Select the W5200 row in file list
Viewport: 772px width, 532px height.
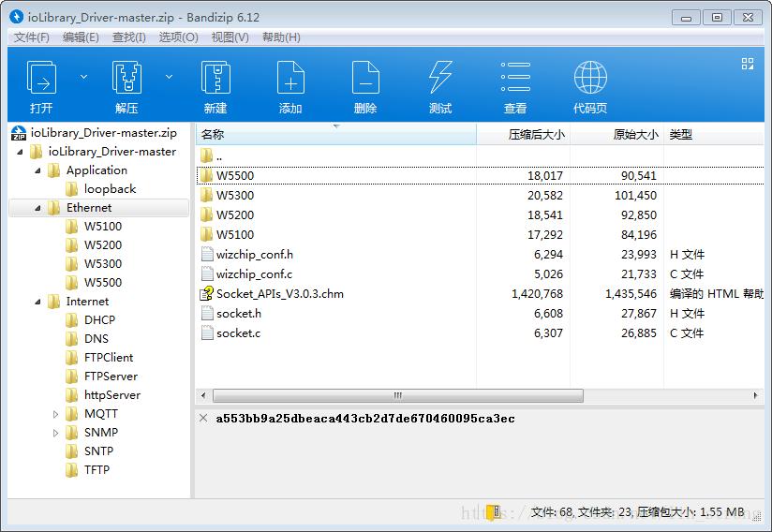click(480, 215)
